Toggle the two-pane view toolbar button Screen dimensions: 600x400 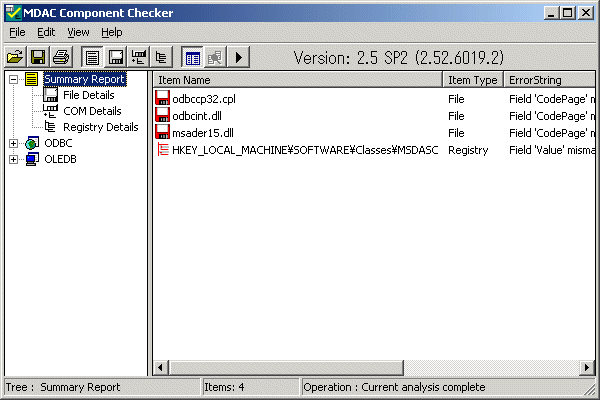[x=192, y=58]
